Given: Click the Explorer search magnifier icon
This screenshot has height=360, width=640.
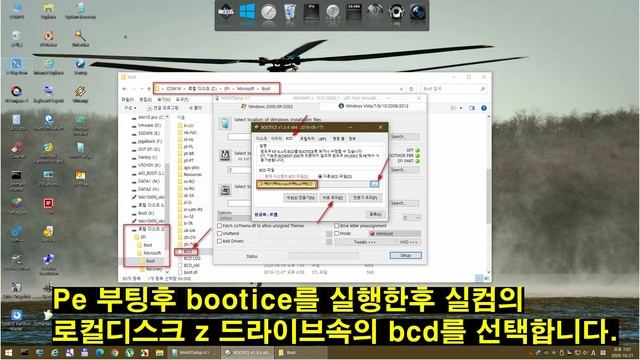Looking at the screenshot, I should coord(482,89).
